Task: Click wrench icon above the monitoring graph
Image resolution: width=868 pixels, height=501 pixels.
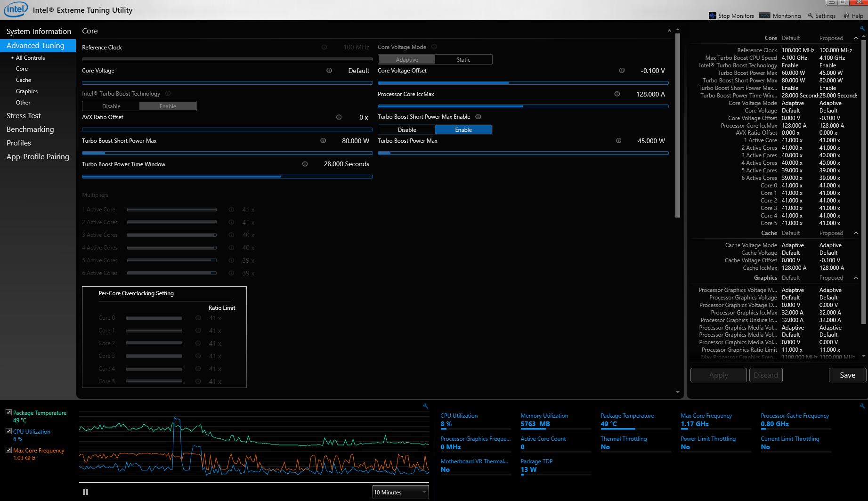Action: pyautogui.click(x=425, y=406)
